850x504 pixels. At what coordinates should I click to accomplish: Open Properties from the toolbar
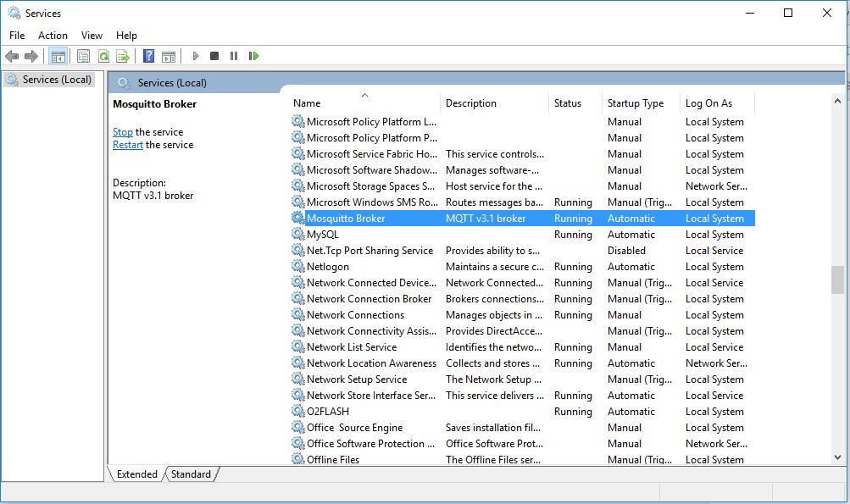pyautogui.click(x=83, y=57)
